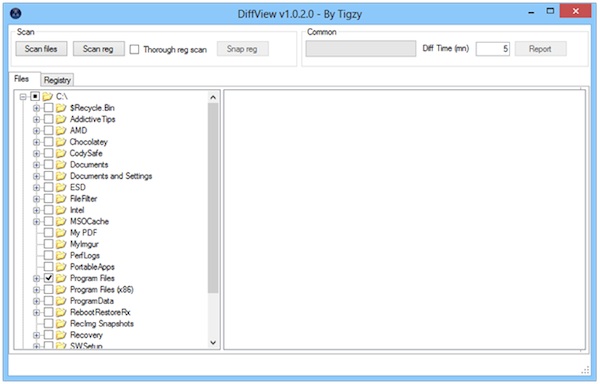
Task: Toggle the C:\ root checkbox
Action: pyautogui.click(x=35, y=96)
